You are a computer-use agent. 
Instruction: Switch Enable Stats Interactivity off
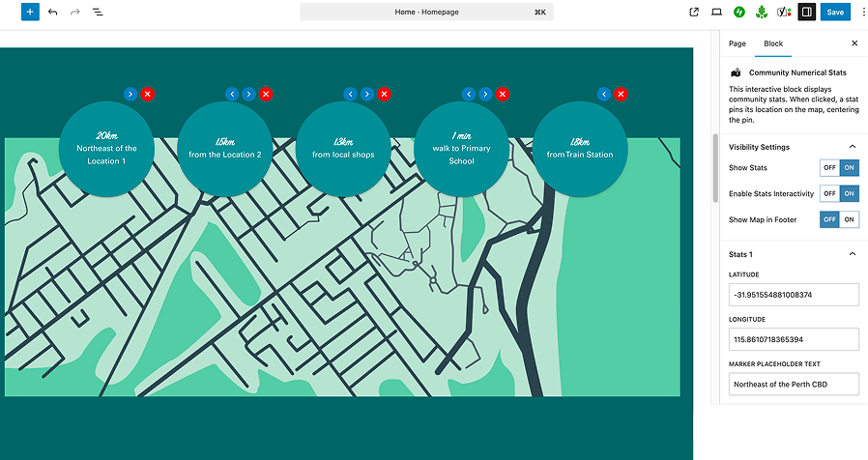[829, 193]
